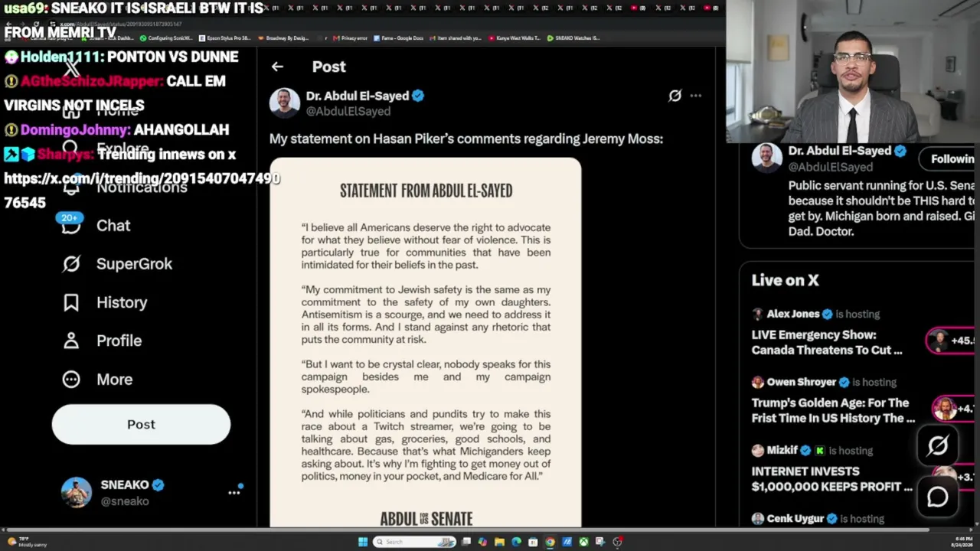Open the taskbar clock and date
Screen dimensions: 980x551
pyautogui.click(x=963, y=543)
